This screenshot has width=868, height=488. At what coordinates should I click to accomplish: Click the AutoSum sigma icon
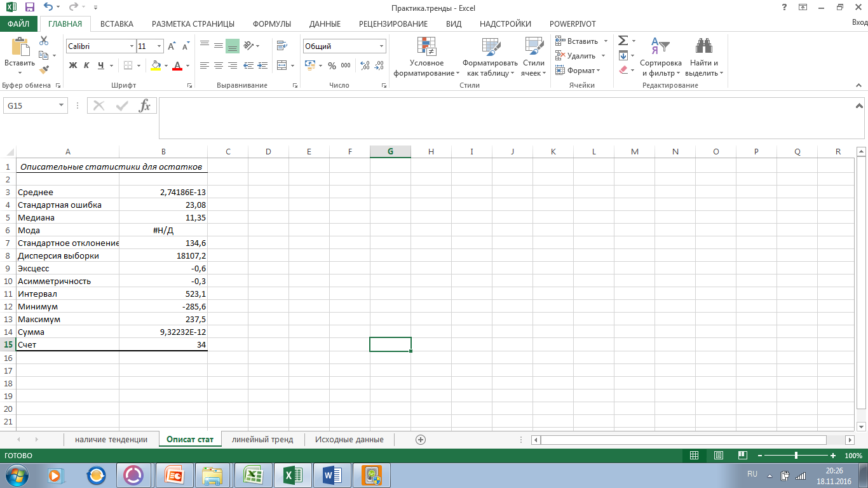(x=623, y=41)
